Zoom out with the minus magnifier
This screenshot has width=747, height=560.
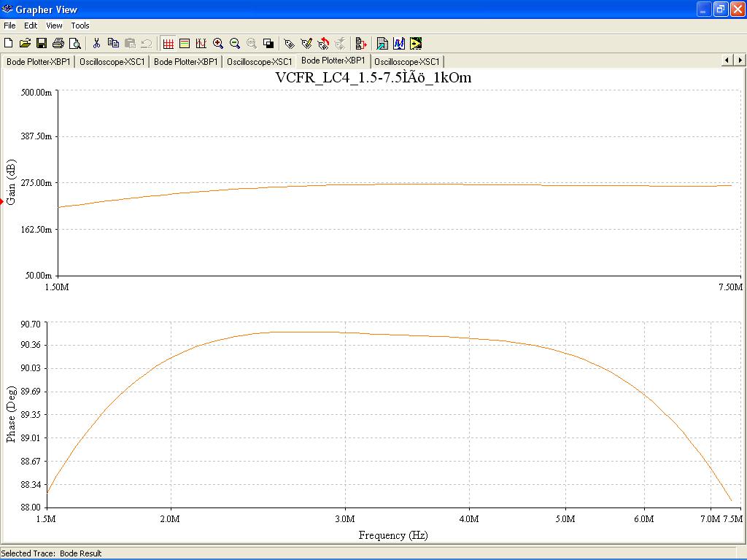235,43
